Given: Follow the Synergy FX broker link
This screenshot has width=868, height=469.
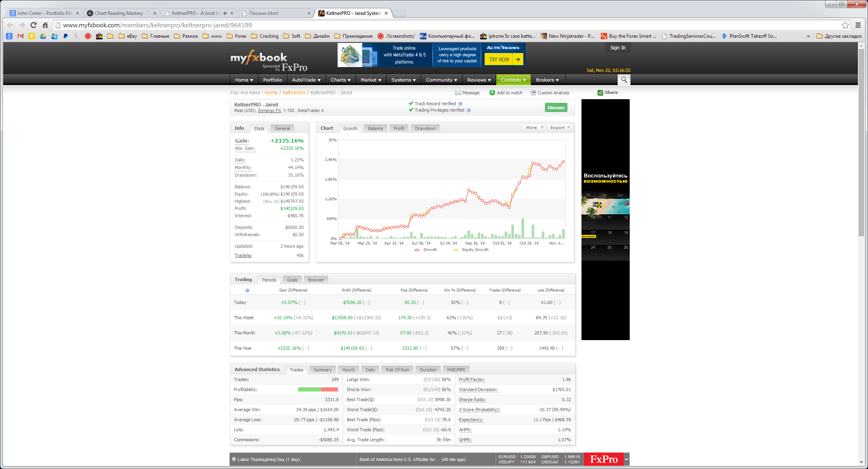Looking at the screenshot, I should point(269,110).
